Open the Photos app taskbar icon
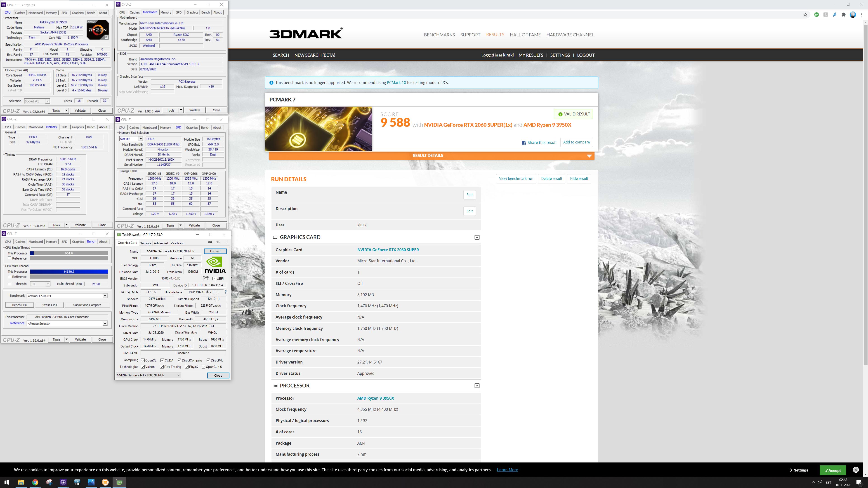868x488 pixels. [x=91, y=482]
